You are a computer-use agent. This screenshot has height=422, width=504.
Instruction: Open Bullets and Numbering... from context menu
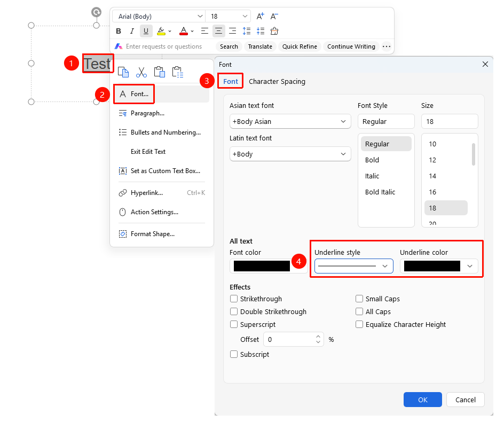[162, 132]
